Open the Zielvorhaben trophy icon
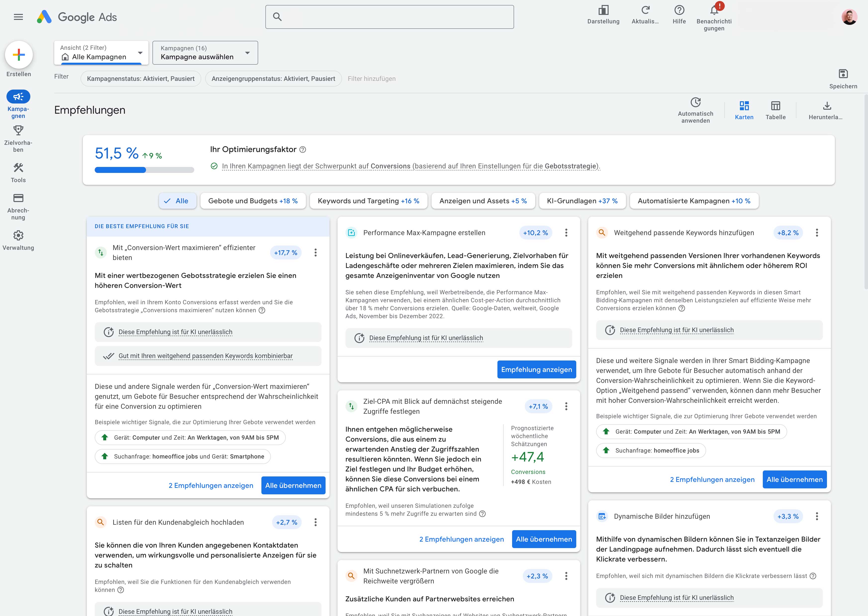This screenshot has width=868, height=616. point(18,131)
